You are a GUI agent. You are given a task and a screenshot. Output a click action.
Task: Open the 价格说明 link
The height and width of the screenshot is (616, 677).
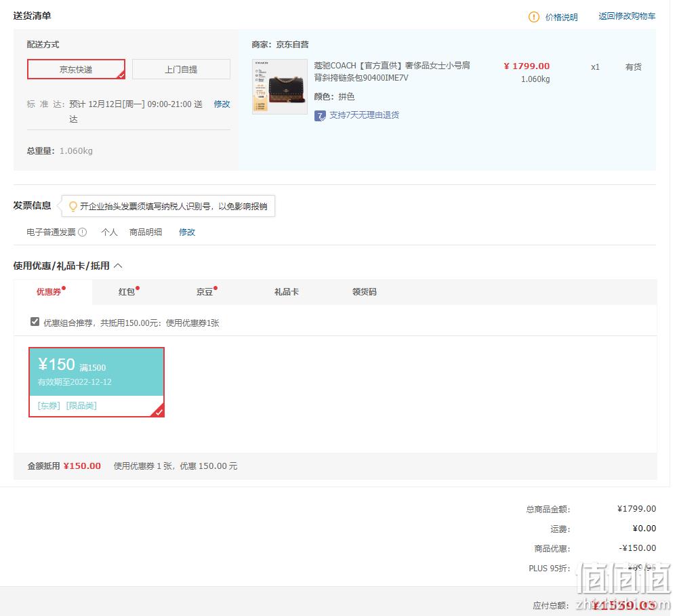561,17
